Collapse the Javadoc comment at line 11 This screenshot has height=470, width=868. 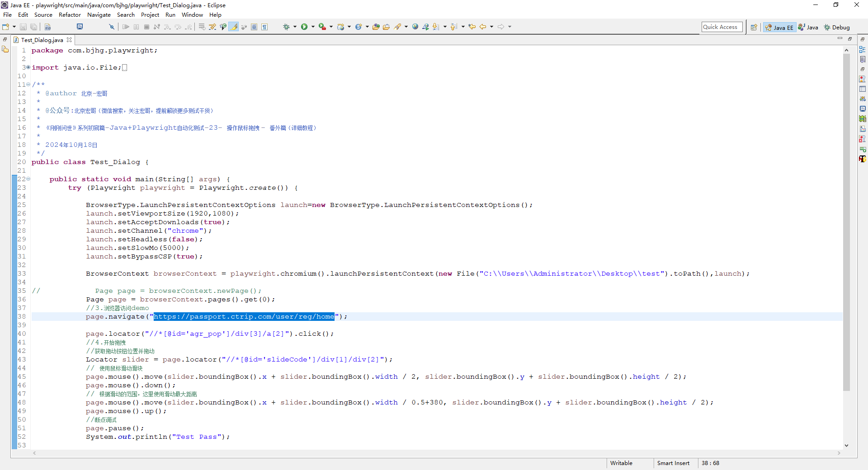[28, 85]
